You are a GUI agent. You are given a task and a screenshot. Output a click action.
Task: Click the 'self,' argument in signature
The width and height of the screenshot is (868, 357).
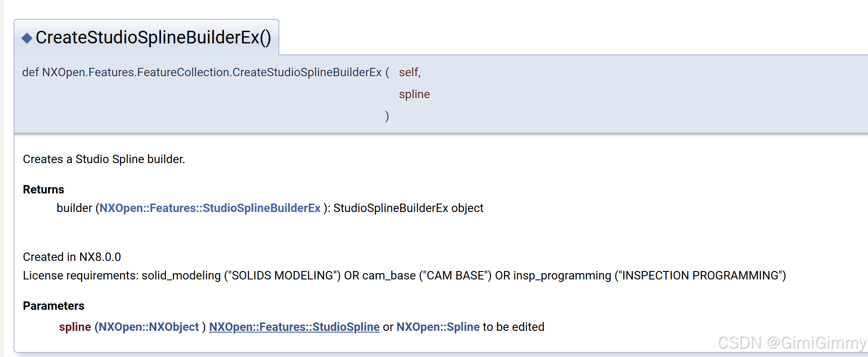click(410, 72)
